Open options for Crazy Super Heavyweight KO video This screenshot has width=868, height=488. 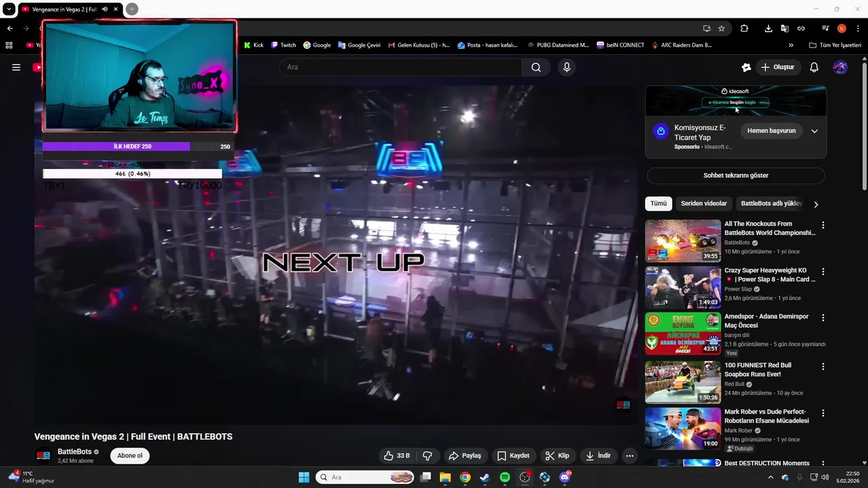pyautogui.click(x=823, y=272)
